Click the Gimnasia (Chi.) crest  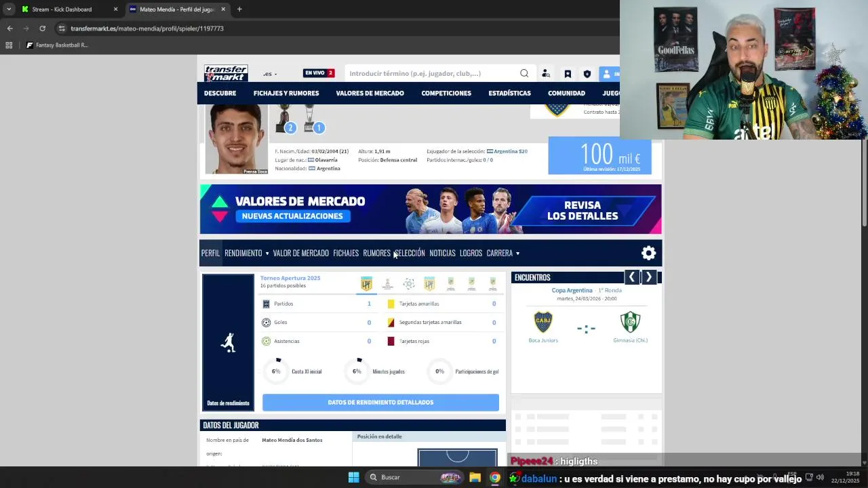click(x=630, y=322)
